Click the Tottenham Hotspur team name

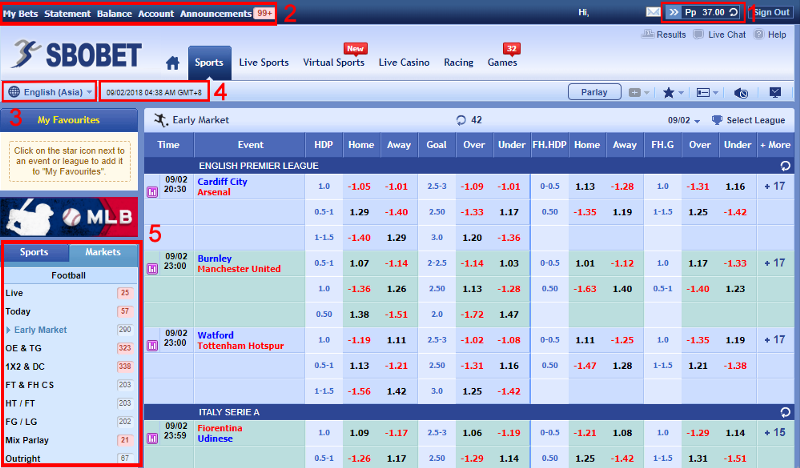(240, 346)
